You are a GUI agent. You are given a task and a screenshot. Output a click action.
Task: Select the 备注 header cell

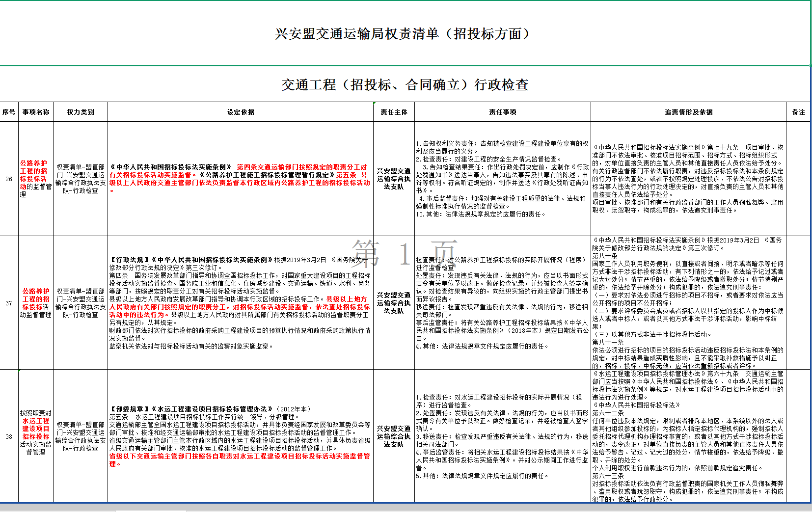pyautogui.click(x=798, y=112)
